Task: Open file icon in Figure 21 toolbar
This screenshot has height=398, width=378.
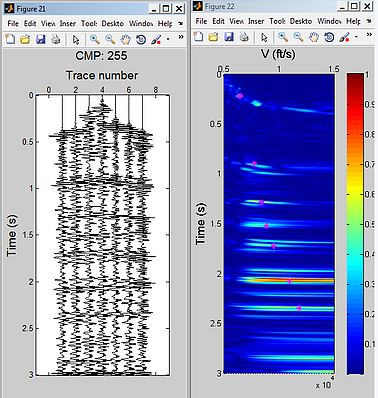Action: coord(25,40)
